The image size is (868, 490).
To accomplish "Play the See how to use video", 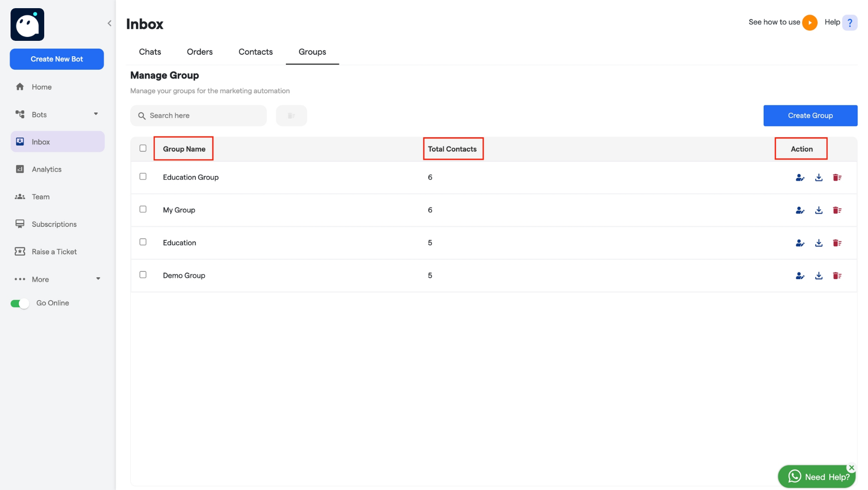I will coord(810,23).
